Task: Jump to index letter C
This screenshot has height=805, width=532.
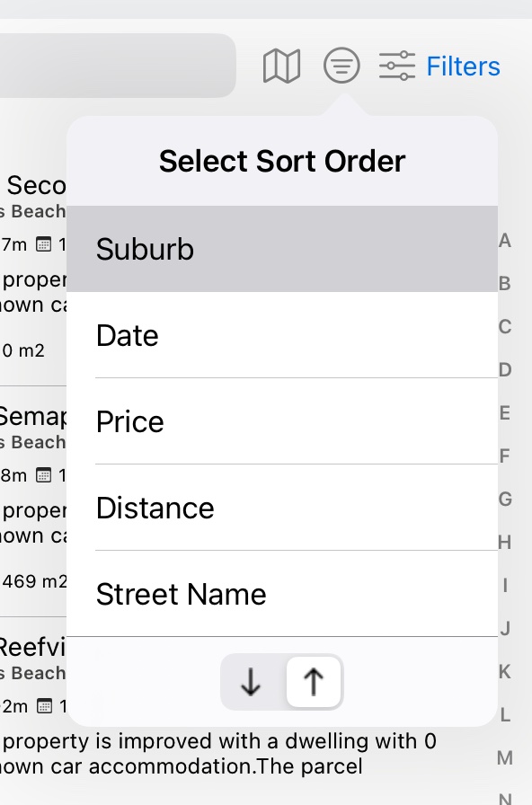Action: 505,326
